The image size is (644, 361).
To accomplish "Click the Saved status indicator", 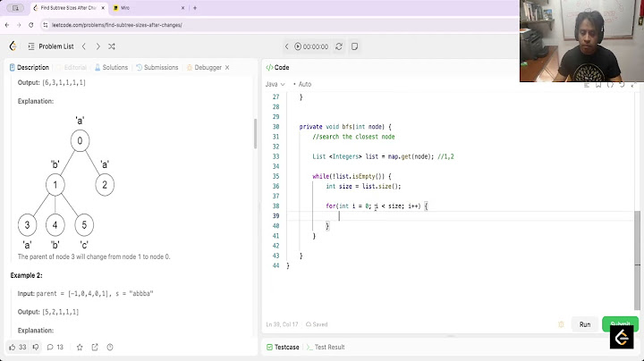I will (x=317, y=324).
